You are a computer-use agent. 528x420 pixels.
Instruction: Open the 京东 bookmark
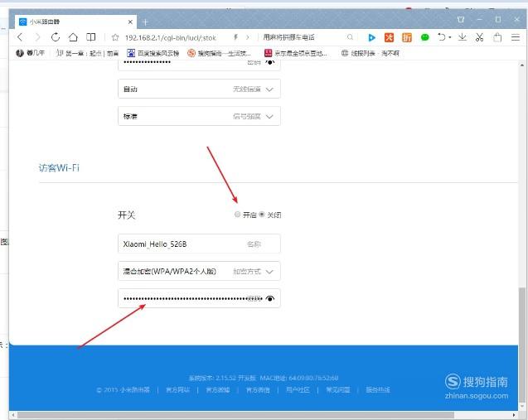(x=296, y=53)
